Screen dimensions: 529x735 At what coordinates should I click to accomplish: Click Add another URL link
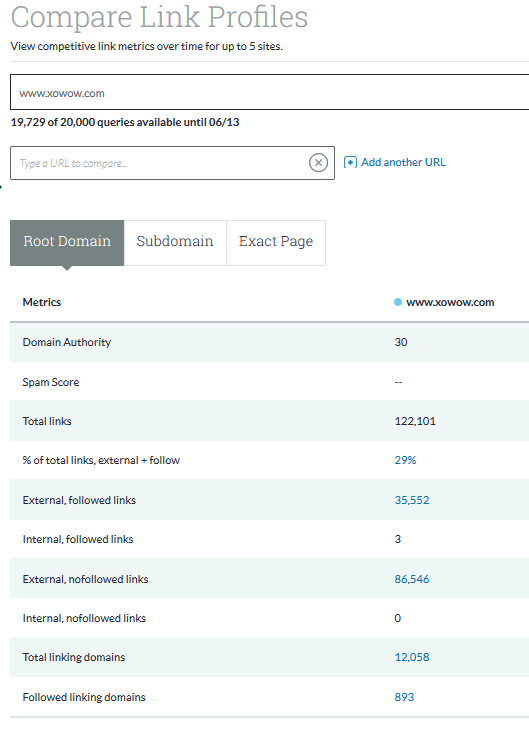(x=403, y=162)
